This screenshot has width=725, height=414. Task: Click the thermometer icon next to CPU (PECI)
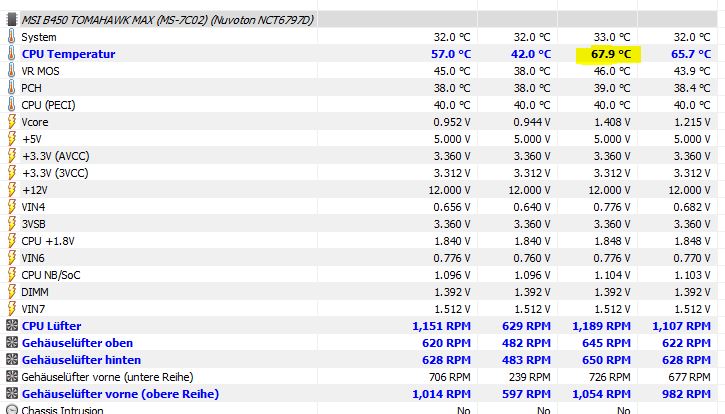coord(12,105)
